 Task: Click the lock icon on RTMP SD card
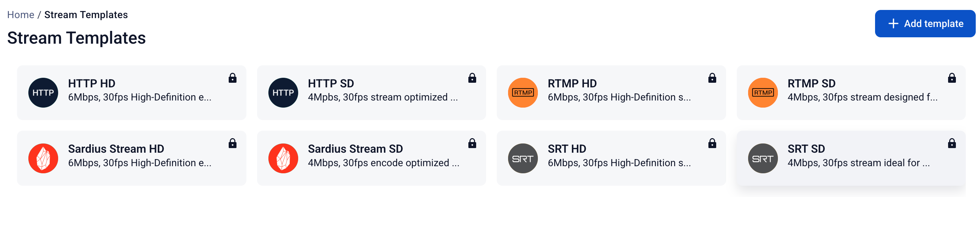coord(952,78)
